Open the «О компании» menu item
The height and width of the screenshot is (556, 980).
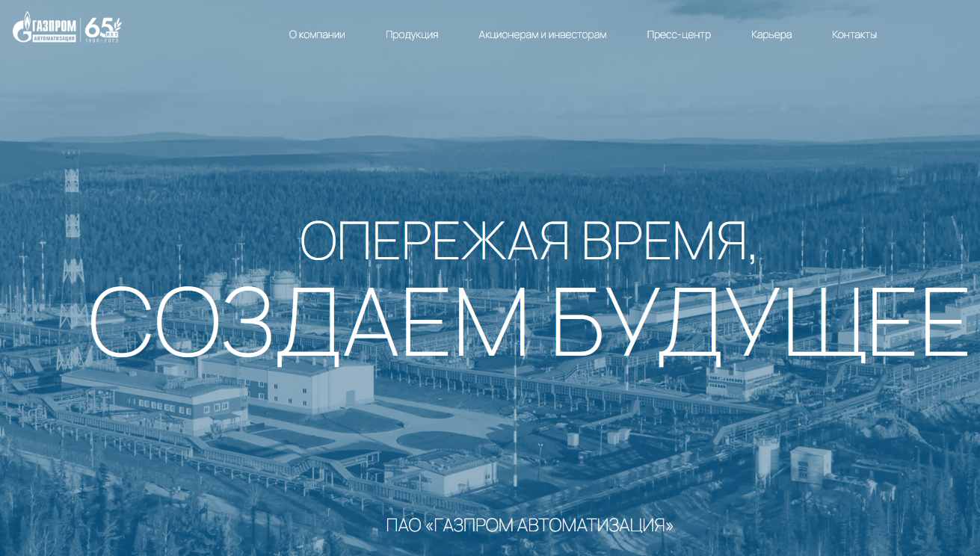[317, 34]
